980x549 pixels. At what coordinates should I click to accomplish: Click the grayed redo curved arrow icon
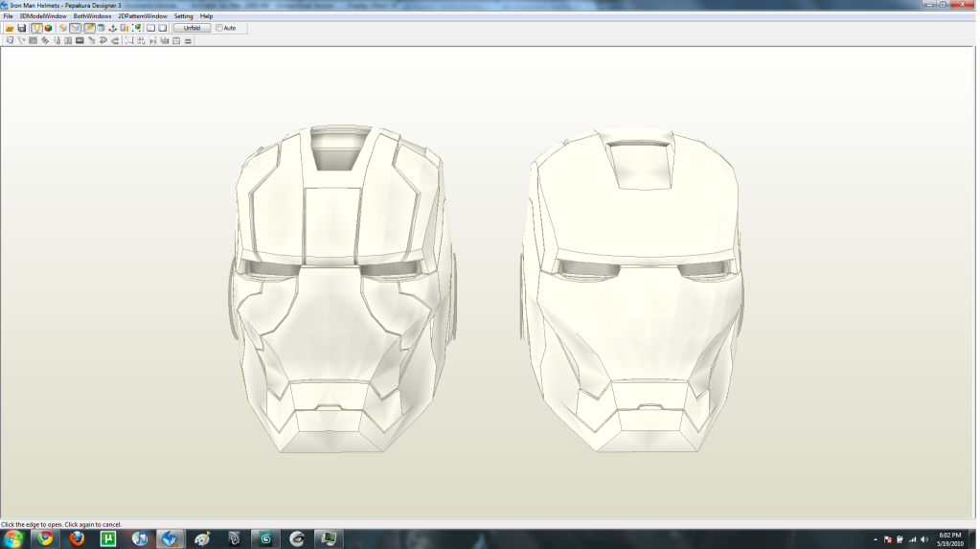point(115,40)
